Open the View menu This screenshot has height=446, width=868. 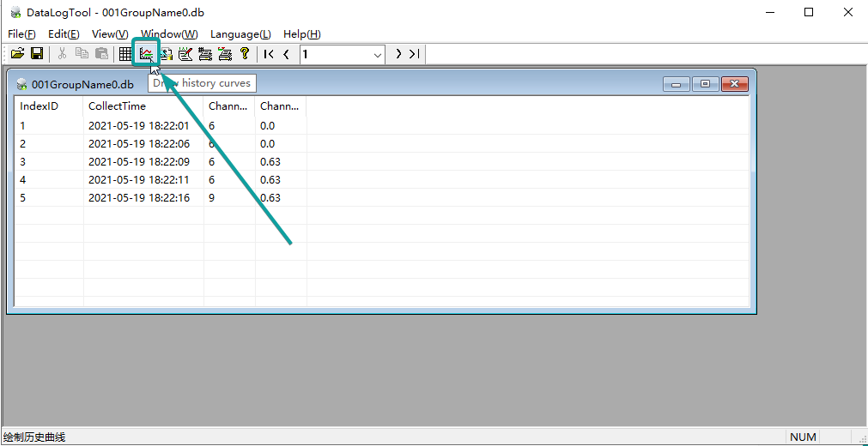tap(110, 34)
